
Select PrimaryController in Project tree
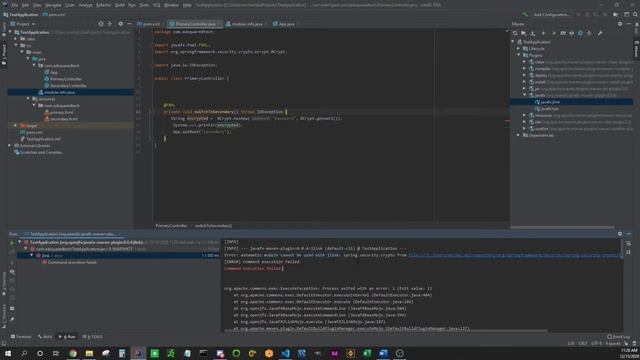point(65,79)
